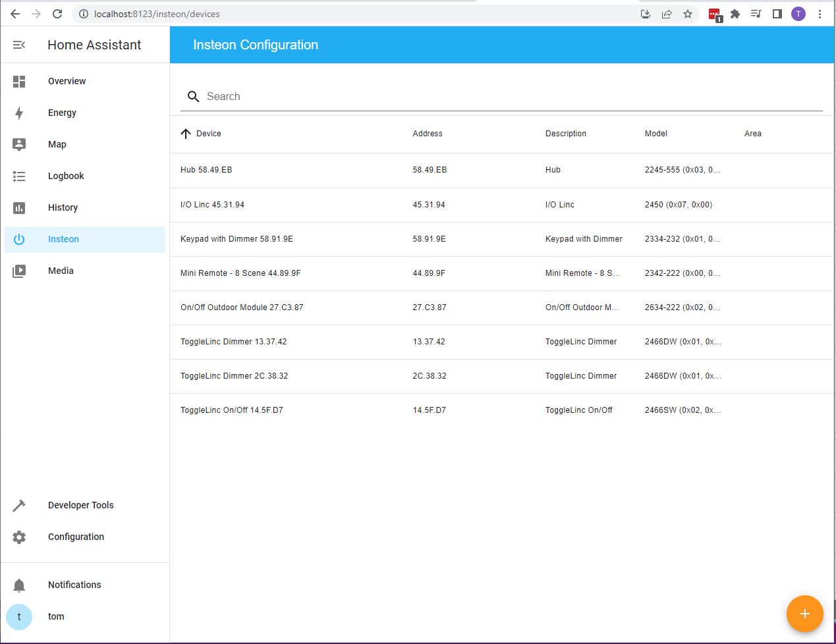Click tom's user avatar icon
Screen dimensions: 836x644
click(18, 616)
